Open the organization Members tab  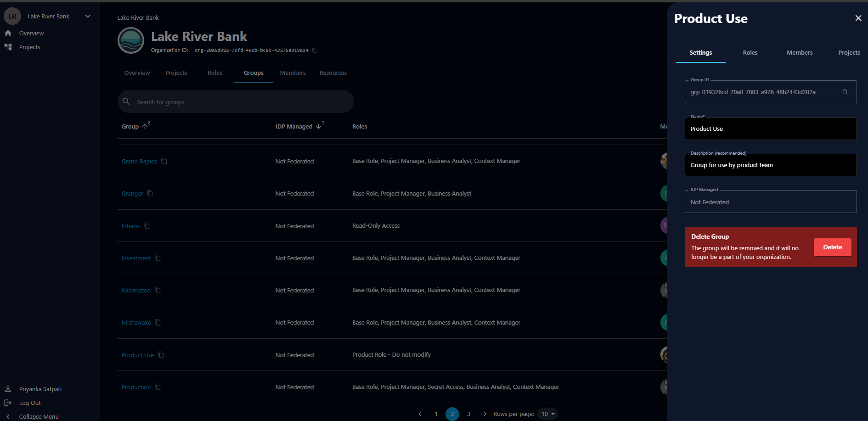[x=293, y=73]
